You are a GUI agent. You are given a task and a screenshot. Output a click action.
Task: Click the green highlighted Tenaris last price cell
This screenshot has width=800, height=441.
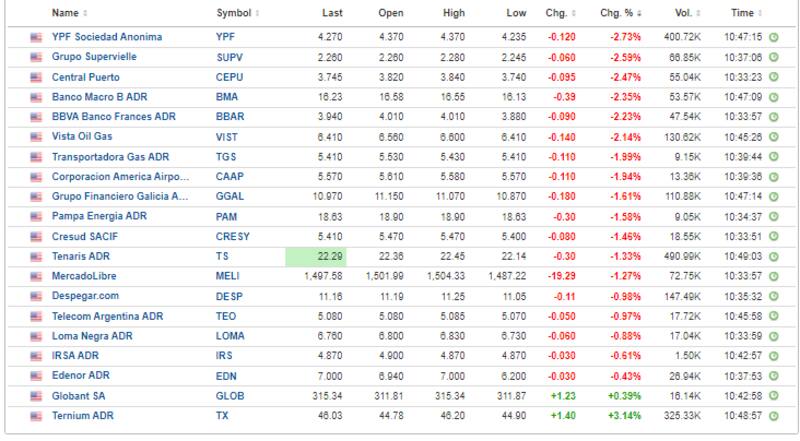click(x=315, y=257)
